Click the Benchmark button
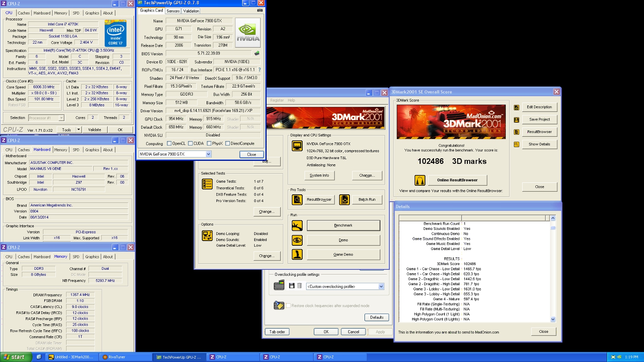 coord(343,225)
